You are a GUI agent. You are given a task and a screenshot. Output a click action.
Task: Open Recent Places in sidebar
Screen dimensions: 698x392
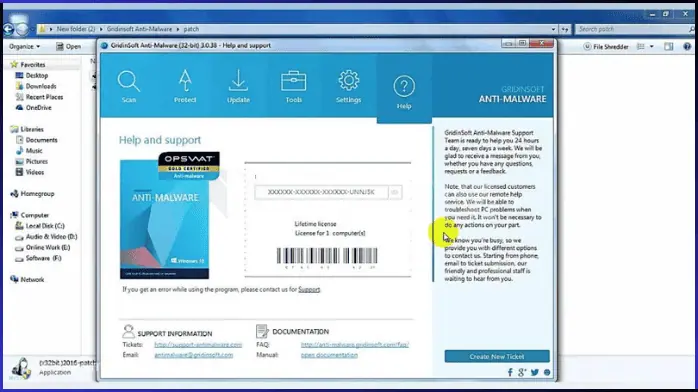[x=44, y=97]
